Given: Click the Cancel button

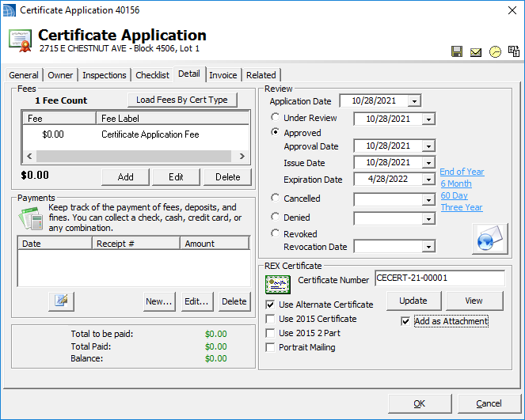Looking at the screenshot, I should click(x=489, y=403).
